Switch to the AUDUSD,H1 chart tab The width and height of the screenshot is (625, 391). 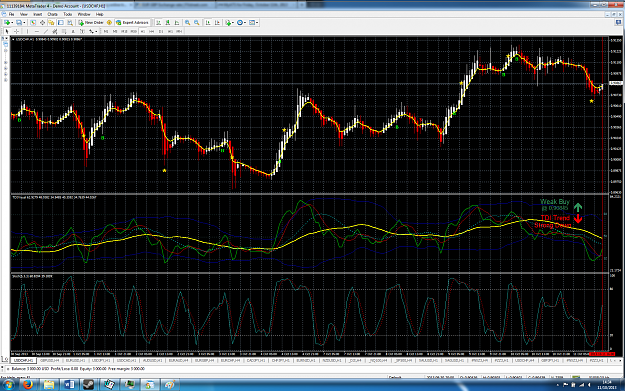pos(153,360)
